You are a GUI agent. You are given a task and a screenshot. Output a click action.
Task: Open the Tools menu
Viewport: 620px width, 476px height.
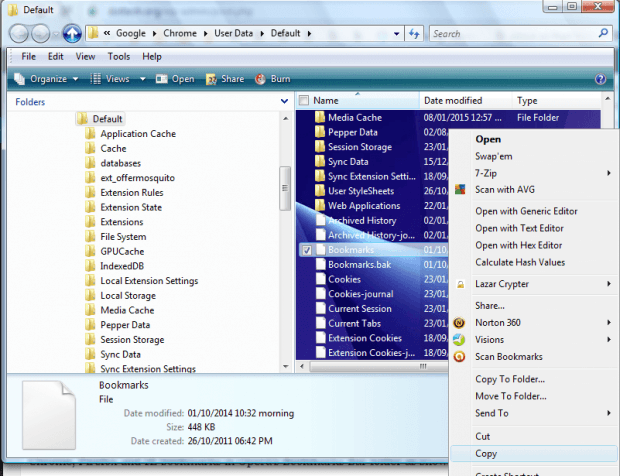click(119, 57)
